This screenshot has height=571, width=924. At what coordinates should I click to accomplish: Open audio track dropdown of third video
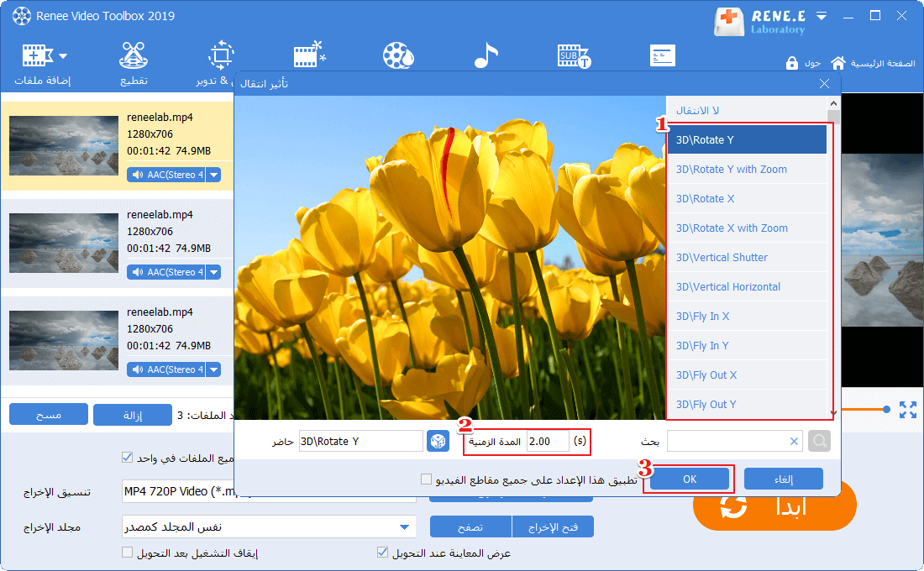coord(214,369)
